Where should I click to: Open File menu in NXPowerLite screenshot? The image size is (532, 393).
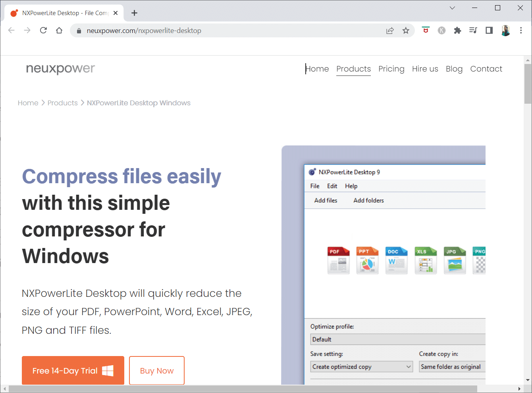click(315, 186)
